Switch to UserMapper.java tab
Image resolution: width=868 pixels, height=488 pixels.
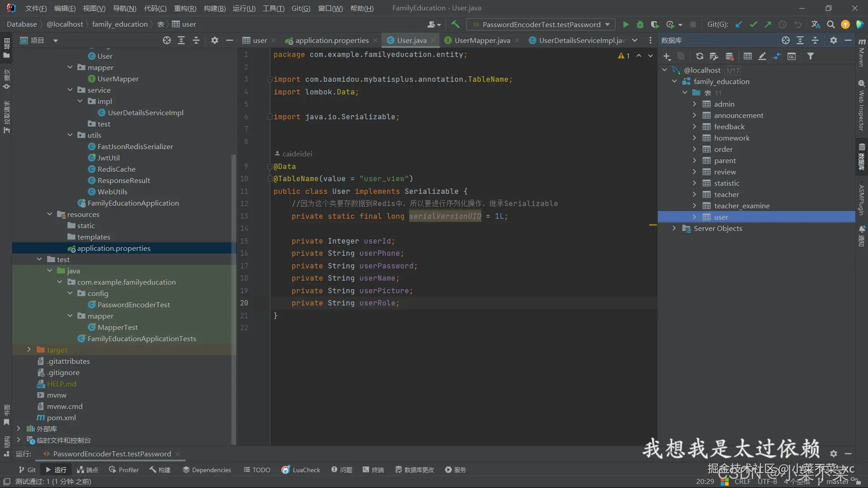coord(482,40)
